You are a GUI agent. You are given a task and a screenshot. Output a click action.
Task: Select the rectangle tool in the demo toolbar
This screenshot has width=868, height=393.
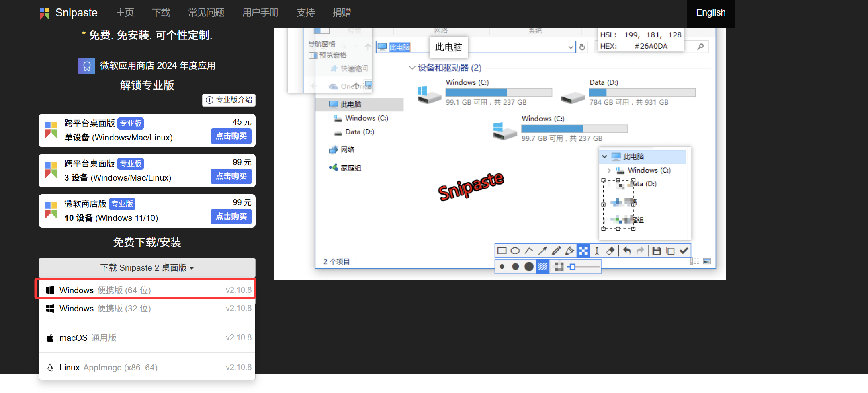coord(502,251)
